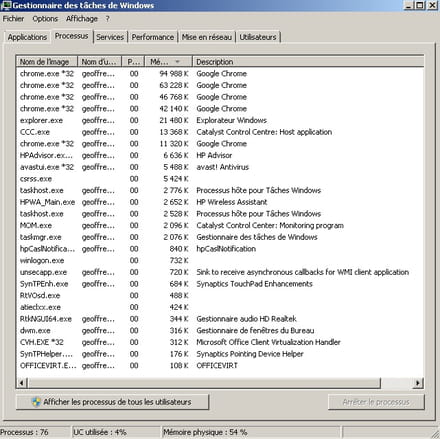Click the horizontal scrollbar left arrow
440x439 pixels.
click(22, 383)
